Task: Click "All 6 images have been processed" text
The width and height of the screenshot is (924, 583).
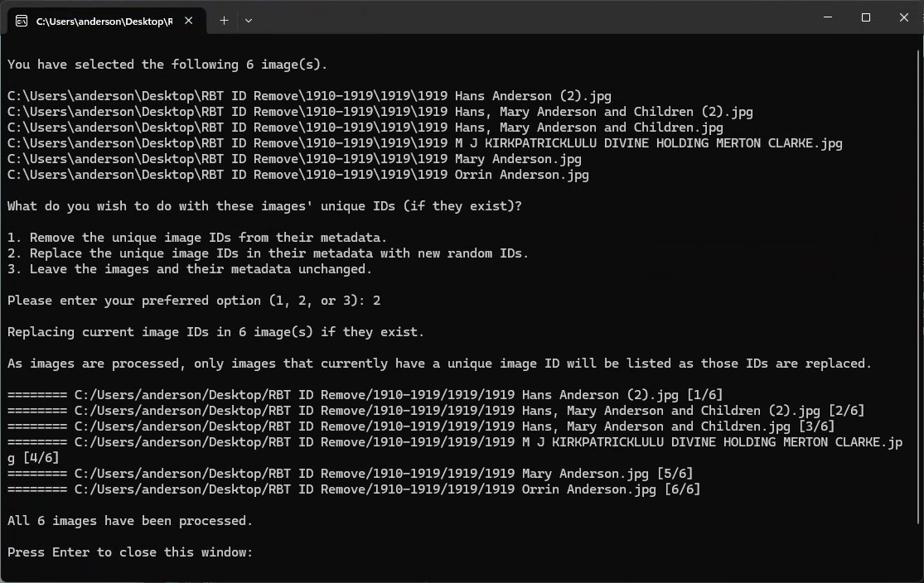Action: [x=130, y=521]
